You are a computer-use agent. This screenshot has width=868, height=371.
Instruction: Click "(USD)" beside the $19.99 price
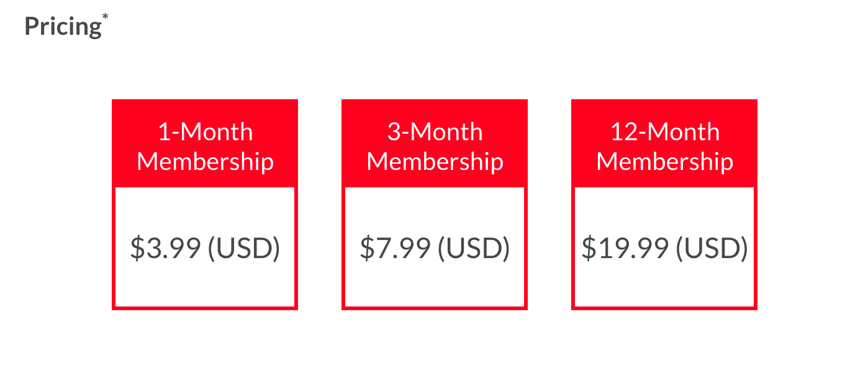tap(712, 248)
